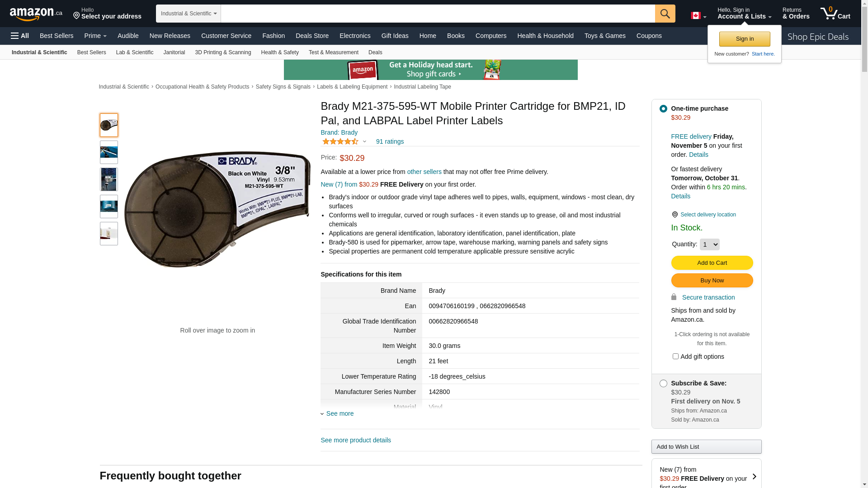Select the second product thumbnail

pyautogui.click(x=109, y=152)
